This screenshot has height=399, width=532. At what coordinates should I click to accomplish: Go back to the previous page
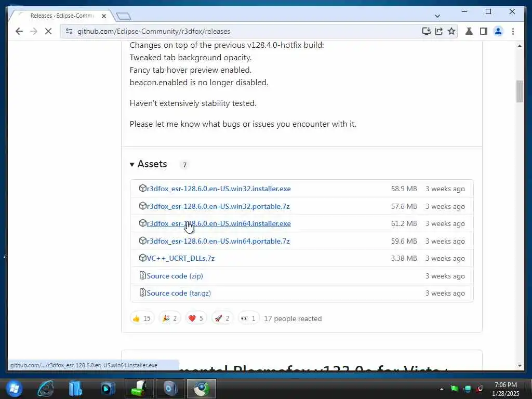[19, 31]
